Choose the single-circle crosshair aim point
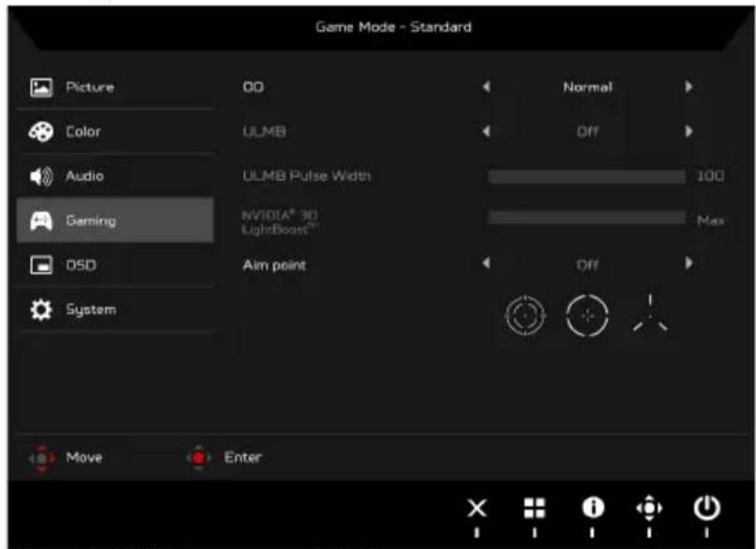The height and width of the screenshot is (549, 756). [x=587, y=316]
